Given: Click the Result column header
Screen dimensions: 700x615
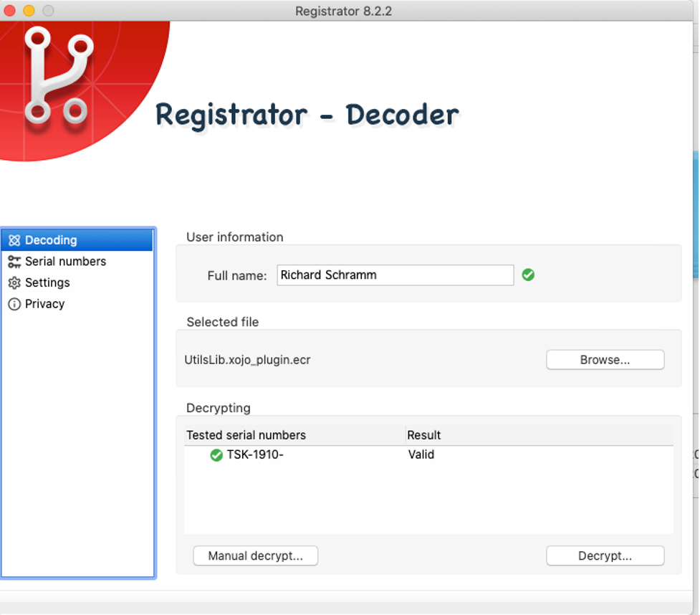Looking at the screenshot, I should [x=422, y=435].
